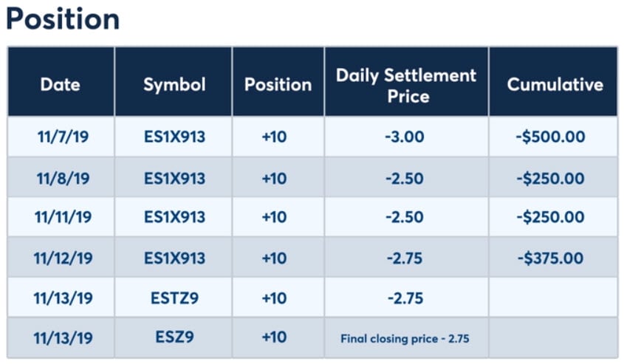Viewport: 624px width, 364px height.
Task: Click the Final closing price text cell
Action: (405, 339)
